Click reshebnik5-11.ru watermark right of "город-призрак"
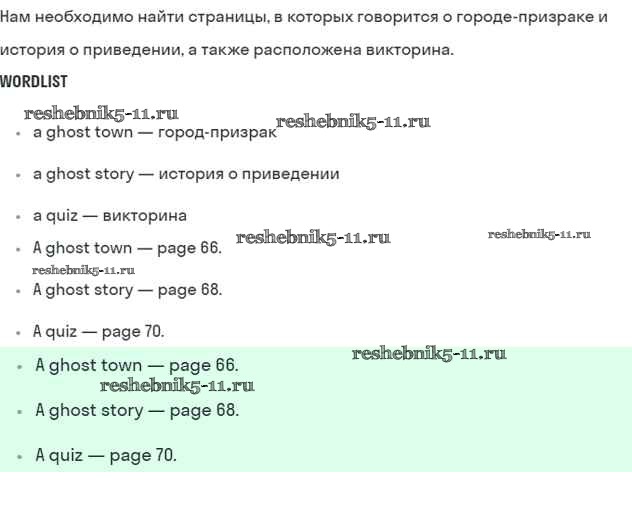The height and width of the screenshot is (505, 632). [x=353, y=122]
